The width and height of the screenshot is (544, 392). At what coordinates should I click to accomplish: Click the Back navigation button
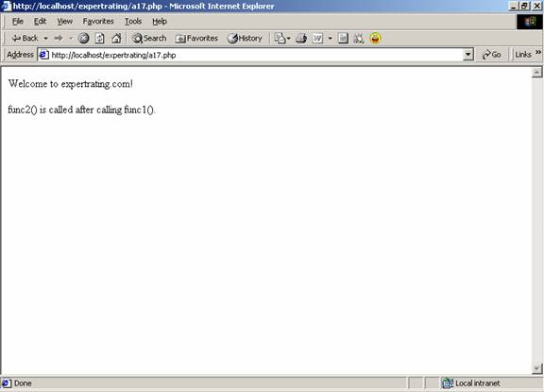pos(25,38)
